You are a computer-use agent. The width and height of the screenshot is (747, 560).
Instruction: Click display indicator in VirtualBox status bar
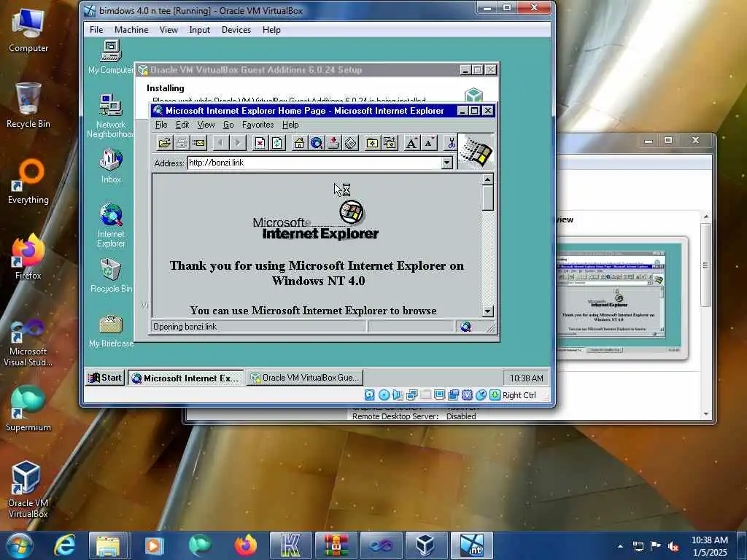click(439, 394)
